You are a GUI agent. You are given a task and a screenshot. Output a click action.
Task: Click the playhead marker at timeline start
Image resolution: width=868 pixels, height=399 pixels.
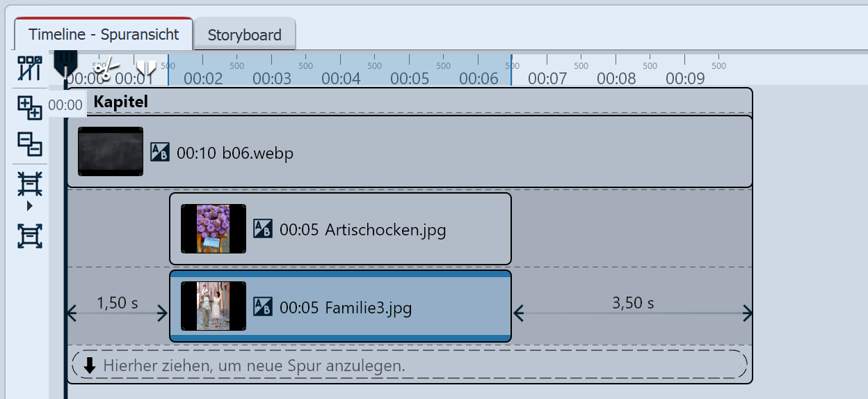click(x=65, y=62)
